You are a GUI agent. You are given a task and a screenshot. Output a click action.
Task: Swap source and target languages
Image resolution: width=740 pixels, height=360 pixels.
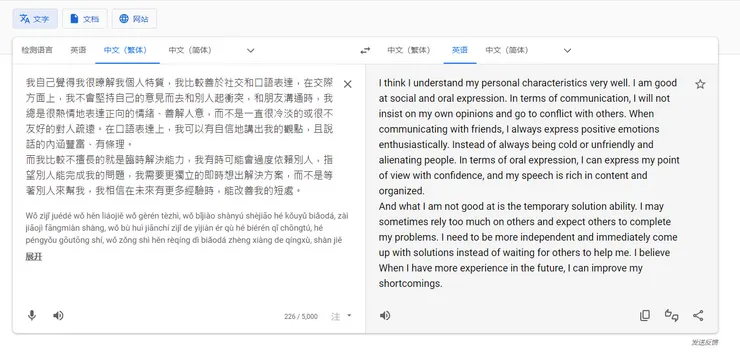pyautogui.click(x=365, y=50)
